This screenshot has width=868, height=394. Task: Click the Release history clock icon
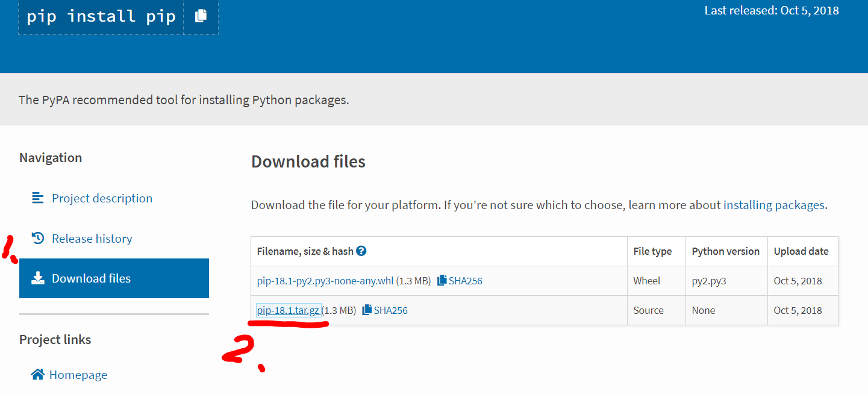tap(38, 239)
